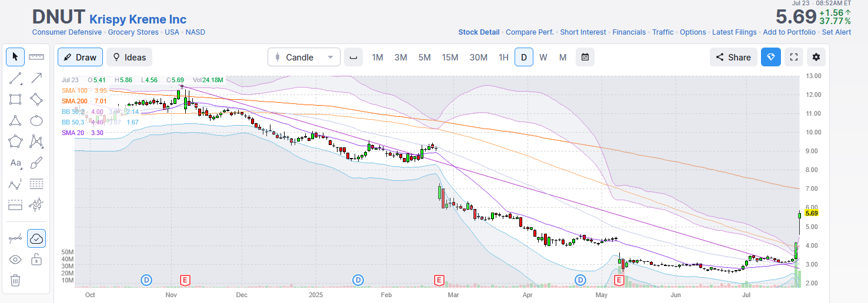Click the May earnings E marker
The width and height of the screenshot is (868, 303).
point(619,280)
